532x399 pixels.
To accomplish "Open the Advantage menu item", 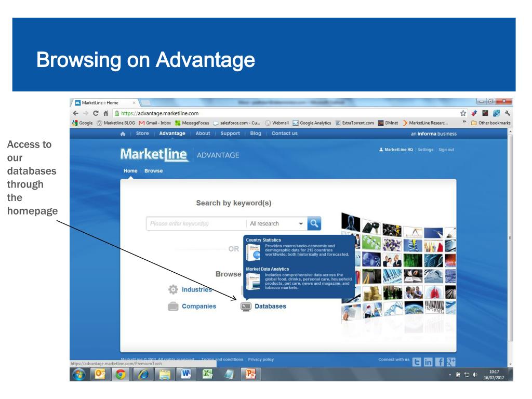I will click(x=172, y=134).
